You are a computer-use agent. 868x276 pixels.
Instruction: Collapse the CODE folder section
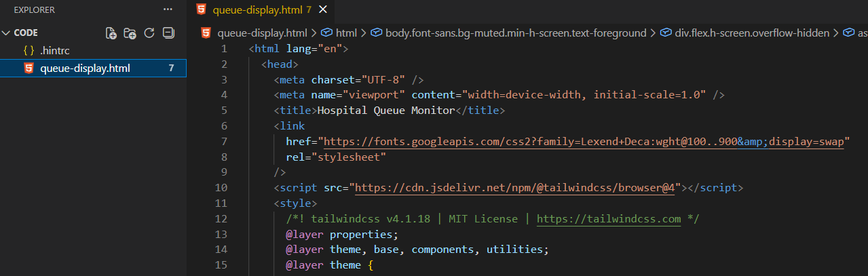click(x=7, y=33)
